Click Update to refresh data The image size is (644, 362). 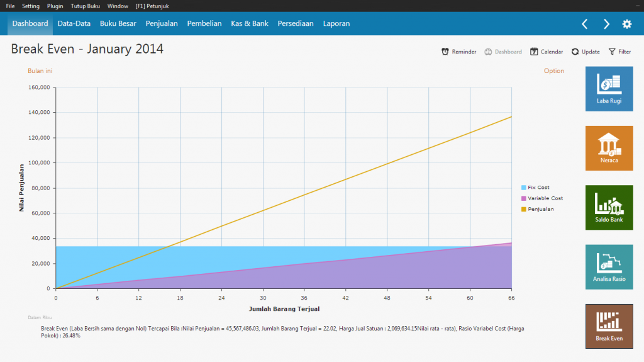(585, 52)
